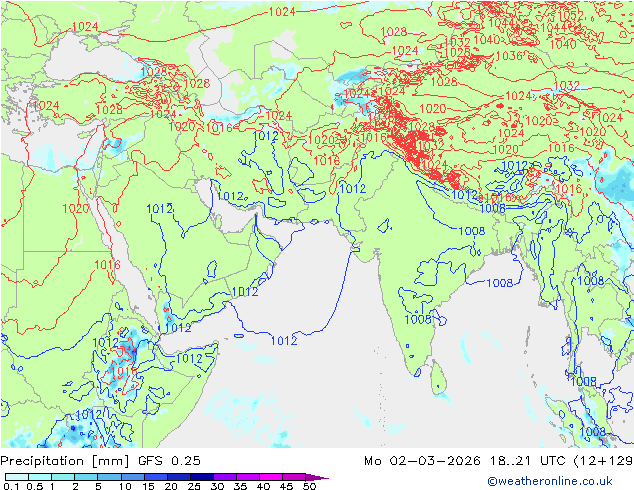This screenshot has width=634, height=490.
Task: Select the 1 to 2 mm legend swatch
Action: pos(63,477)
